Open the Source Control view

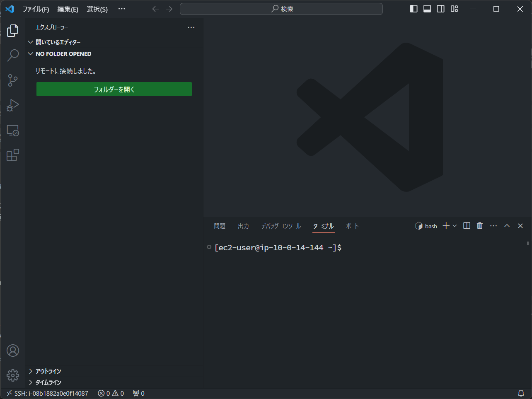tap(13, 80)
